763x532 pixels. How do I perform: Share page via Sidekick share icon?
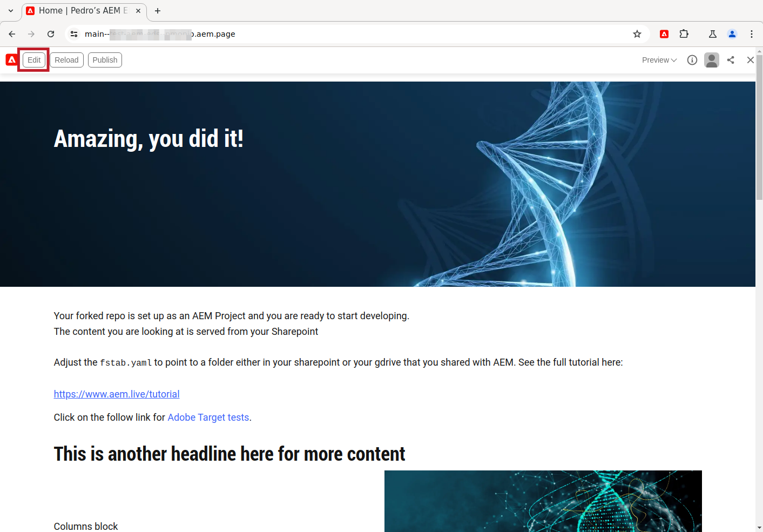[731, 60]
